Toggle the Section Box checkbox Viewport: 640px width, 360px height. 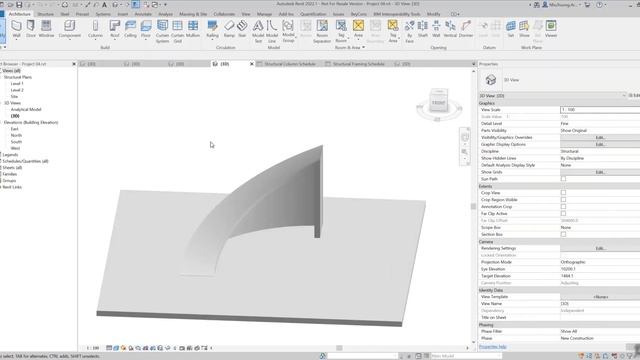pyautogui.click(x=563, y=234)
